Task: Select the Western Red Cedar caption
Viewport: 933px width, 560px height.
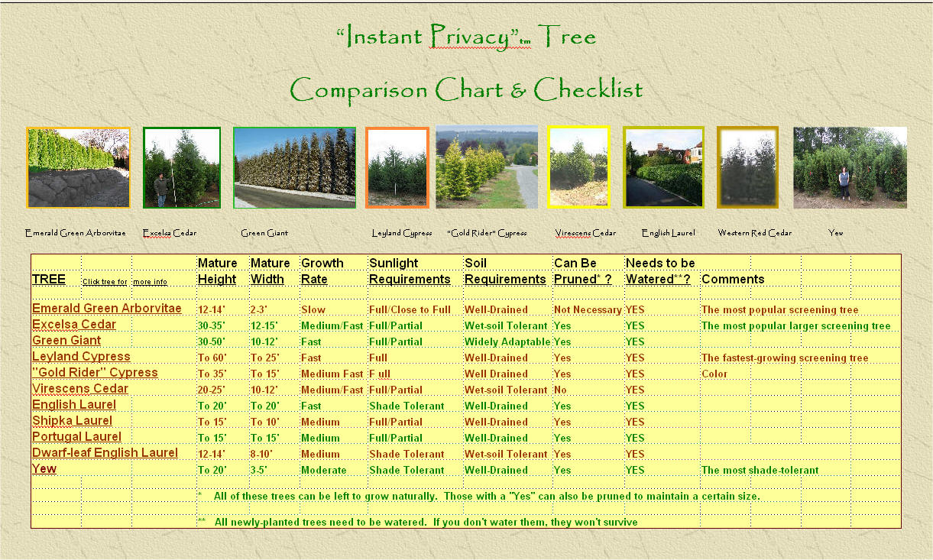Action: (x=755, y=233)
